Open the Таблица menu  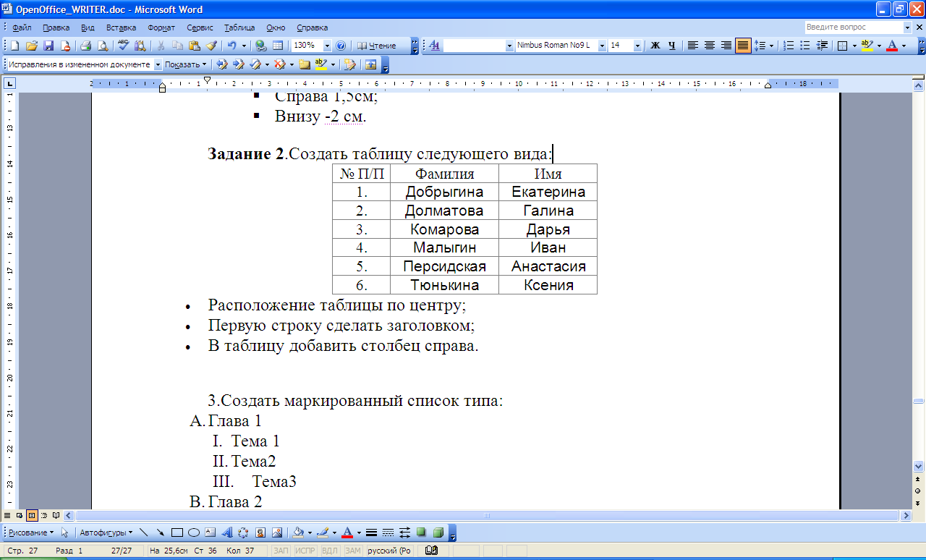click(x=239, y=27)
